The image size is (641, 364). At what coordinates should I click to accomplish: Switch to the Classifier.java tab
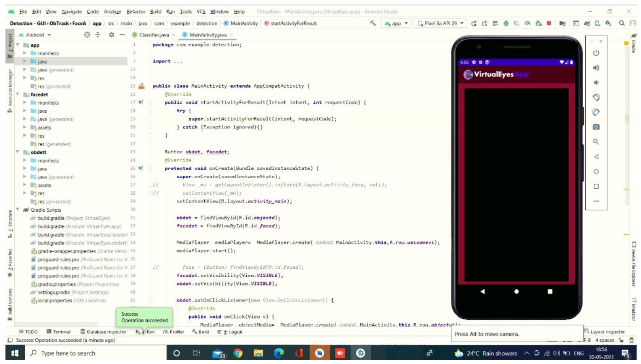pyautogui.click(x=154, y=35)
